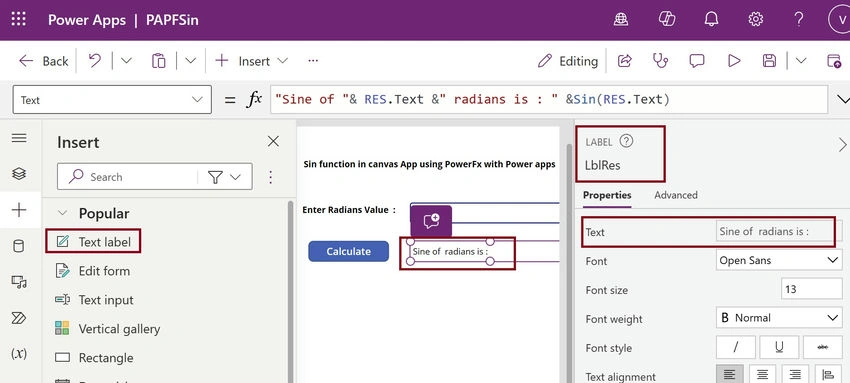Screen dimensions: 850x383
Task: Open the environment globe icon
Action: coord(621,20)
